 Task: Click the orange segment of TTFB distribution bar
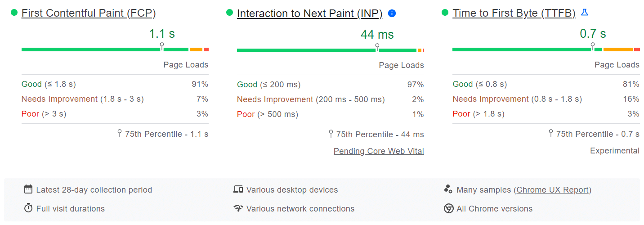click(x=618, y=49)
